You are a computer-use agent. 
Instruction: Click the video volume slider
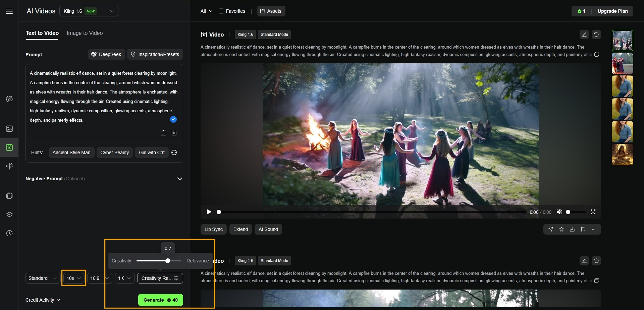point(576,212)
